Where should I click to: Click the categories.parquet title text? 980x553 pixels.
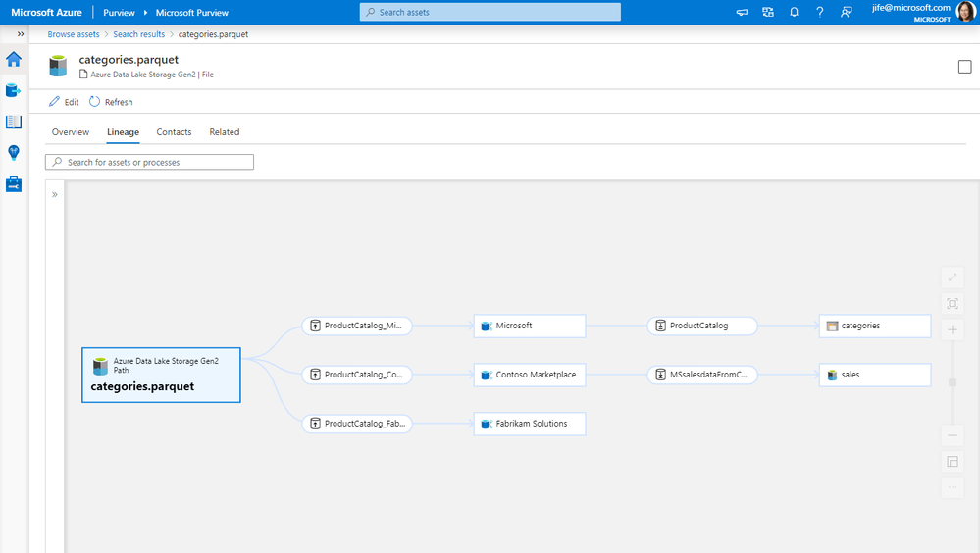(129, 60)
